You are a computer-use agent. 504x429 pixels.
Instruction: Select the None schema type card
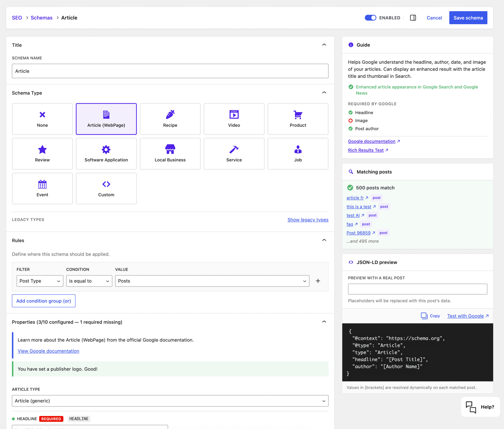(42, 119)
